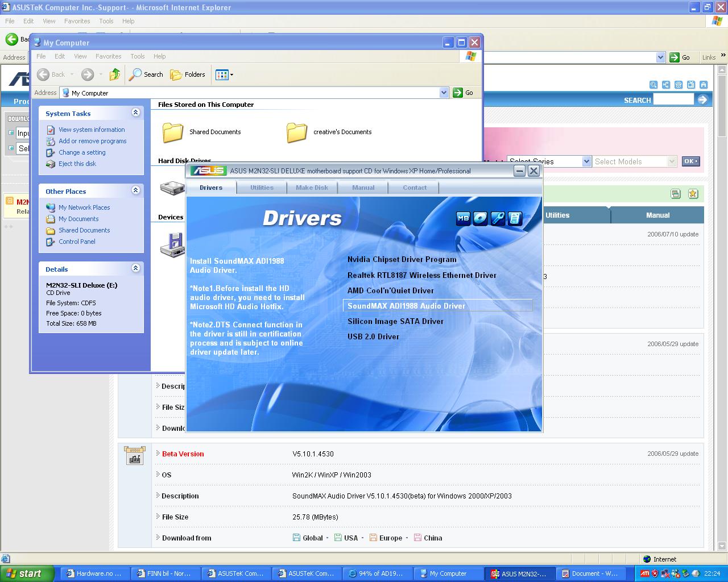
Task: Click the View system information task
Action: pos(92,130)
